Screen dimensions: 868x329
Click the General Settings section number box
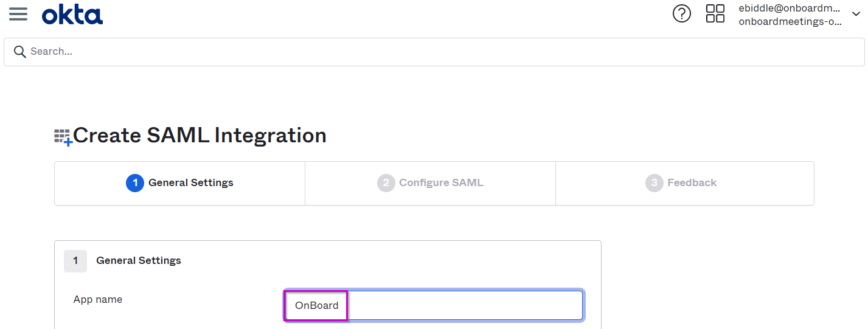75,261
